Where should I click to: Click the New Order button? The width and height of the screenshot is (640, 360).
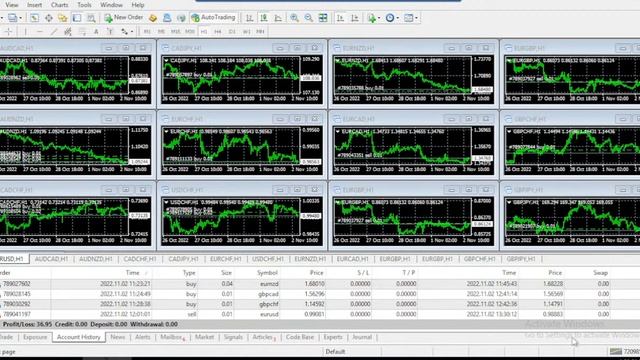point(124,18)
